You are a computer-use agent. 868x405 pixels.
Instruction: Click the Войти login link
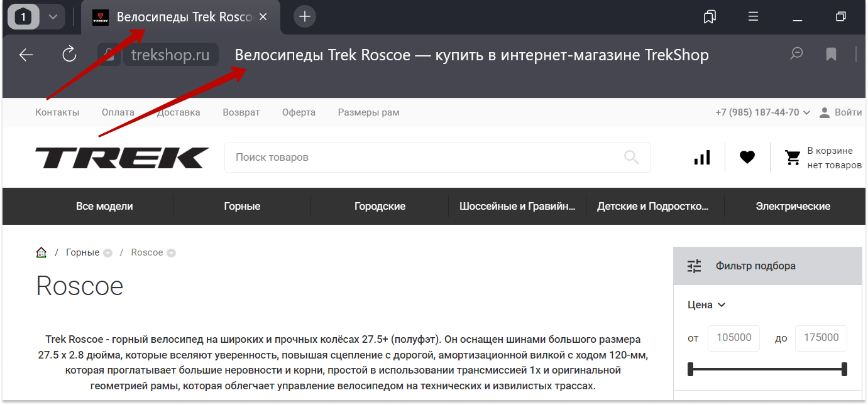848,112
